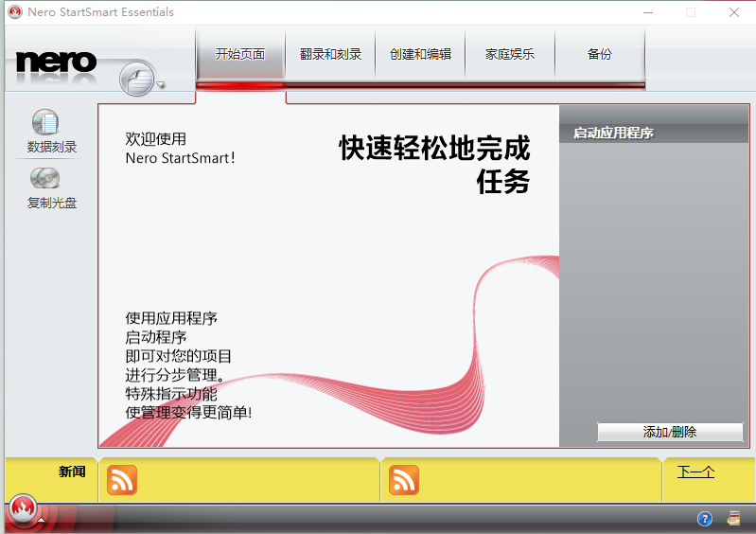Switch to the 开始页面 tab
756x534 pixels.
240,54
